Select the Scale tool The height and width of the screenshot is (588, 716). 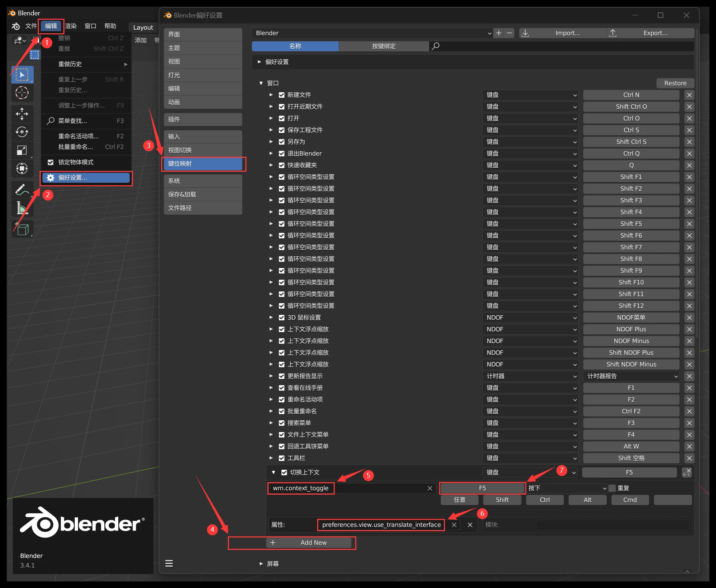22,150
